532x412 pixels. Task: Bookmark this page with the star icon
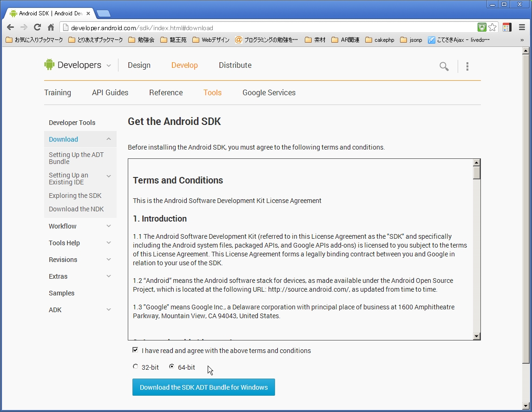coord(493,27)
